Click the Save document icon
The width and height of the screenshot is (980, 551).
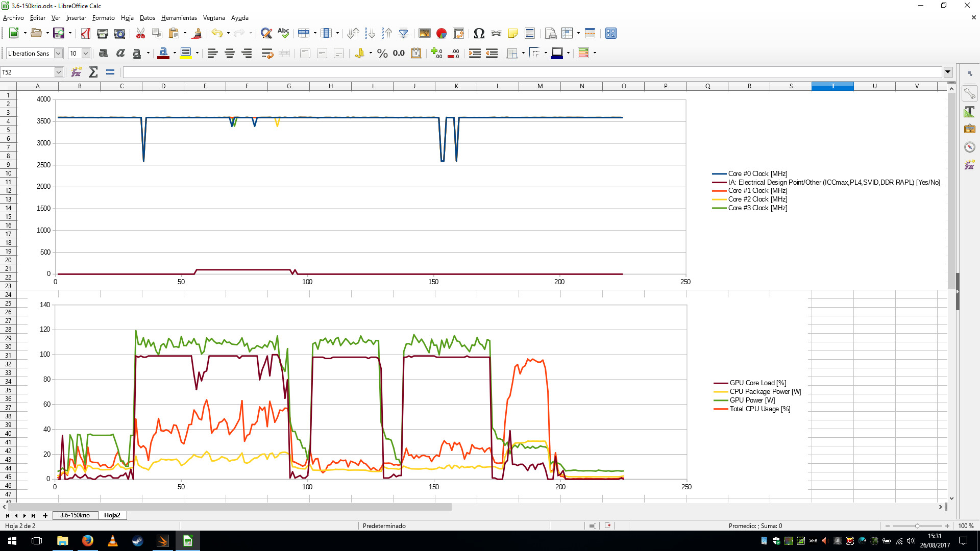point(59,33)
